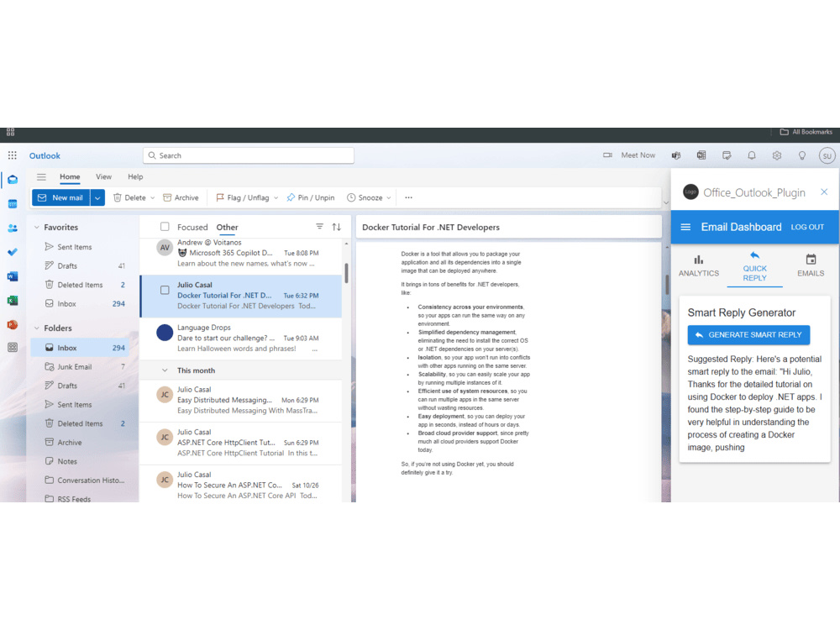Switch to the Home ribbon tab
Image resolution: width=840 pixels, height=630 pixels.
[x=70, y=176]
